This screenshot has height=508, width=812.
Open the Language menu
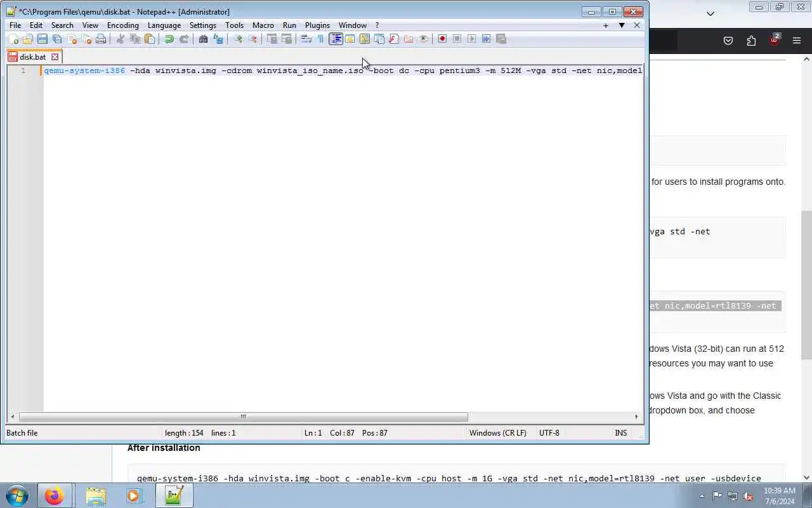click(x=164, y=25)
